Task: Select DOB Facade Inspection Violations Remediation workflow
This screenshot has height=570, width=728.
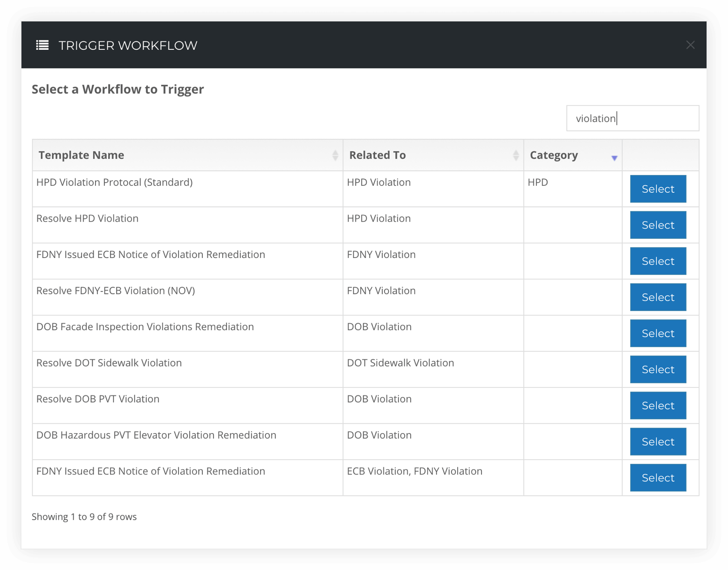Action: coord(658,333)
